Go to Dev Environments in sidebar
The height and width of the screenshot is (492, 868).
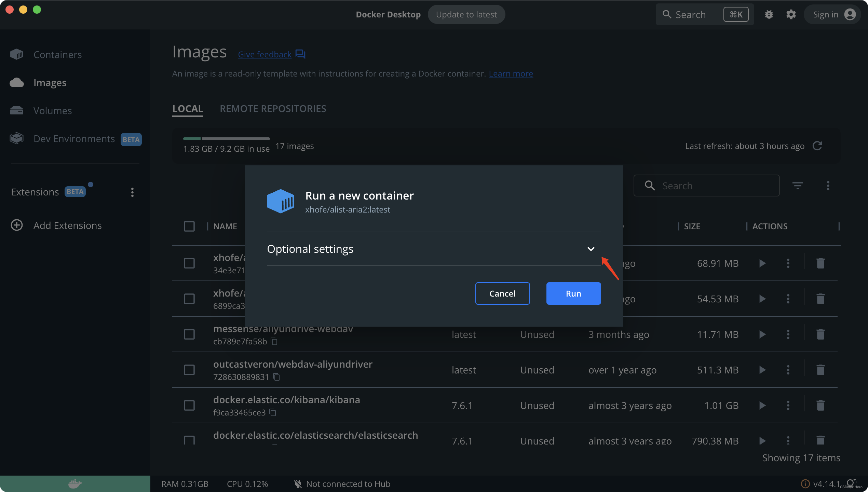(74, 138)
